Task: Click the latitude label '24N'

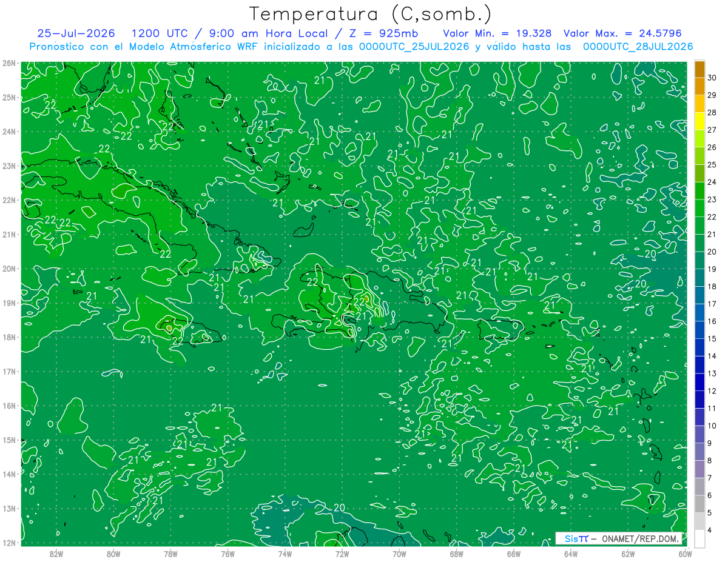Action: pyautogui.click(x=8, y=132)
